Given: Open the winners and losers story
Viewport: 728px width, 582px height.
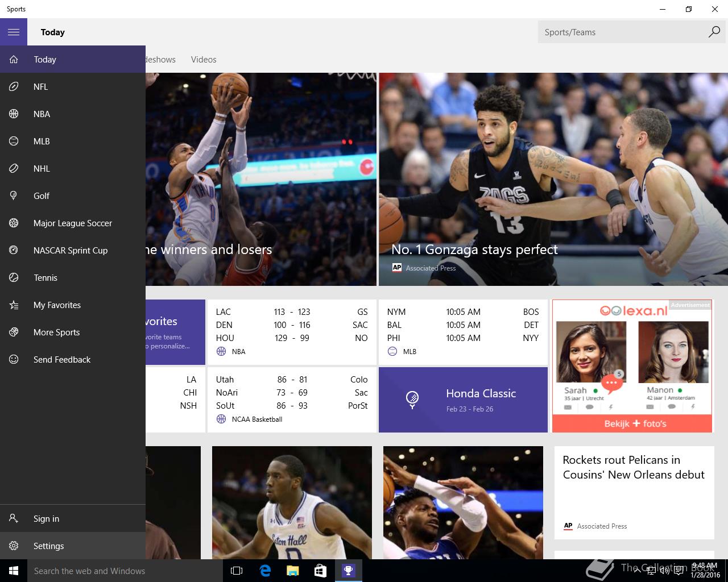Looking at the screenshot, I should (261, 179).
